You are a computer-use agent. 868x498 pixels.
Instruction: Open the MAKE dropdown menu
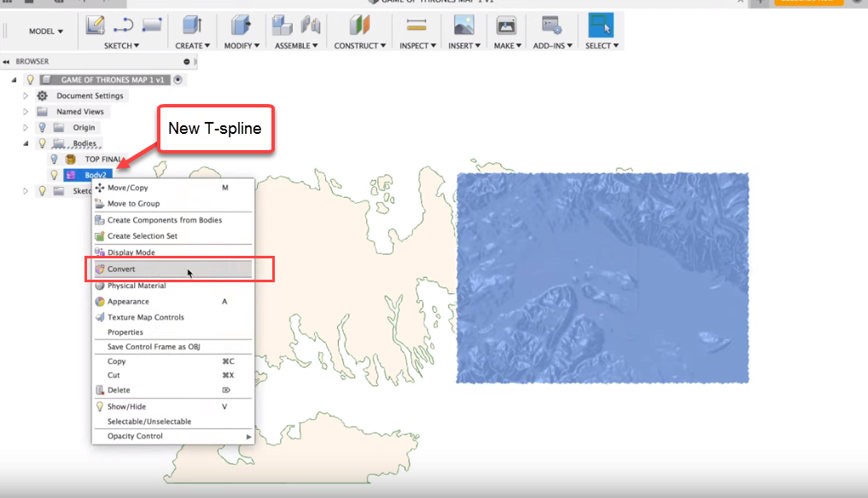508,45
